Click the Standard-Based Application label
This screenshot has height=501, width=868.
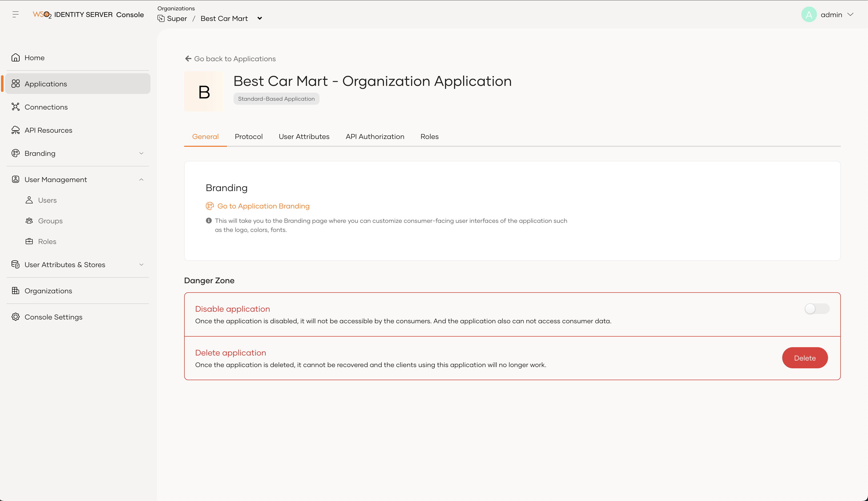click(x=276, y=99)
